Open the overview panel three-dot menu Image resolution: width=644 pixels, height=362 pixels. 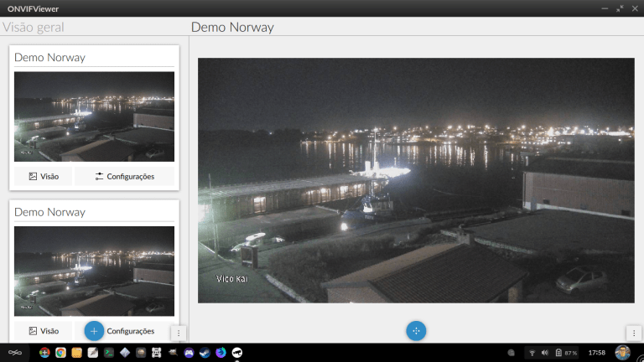(178, 333)
